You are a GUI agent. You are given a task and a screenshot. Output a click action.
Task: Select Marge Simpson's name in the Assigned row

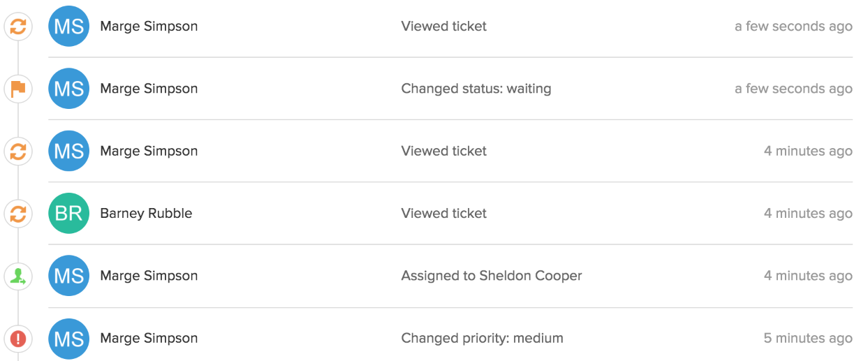[149, 276]
